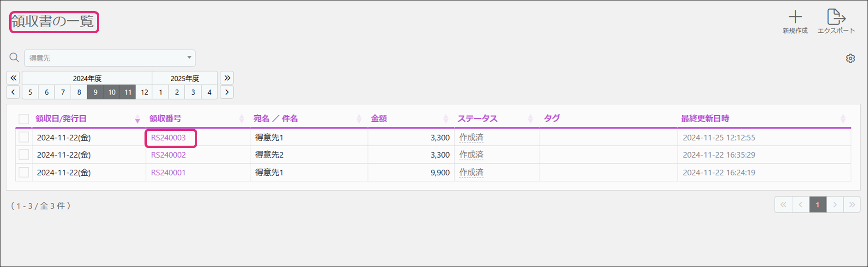Click the エクスポート export icon

pos(836,18)
